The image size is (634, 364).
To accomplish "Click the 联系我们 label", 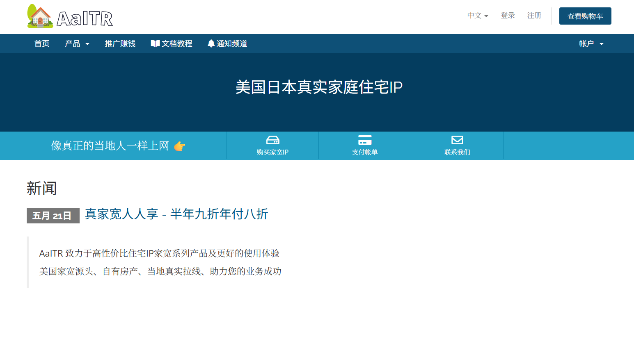I will tap(457, 152).
